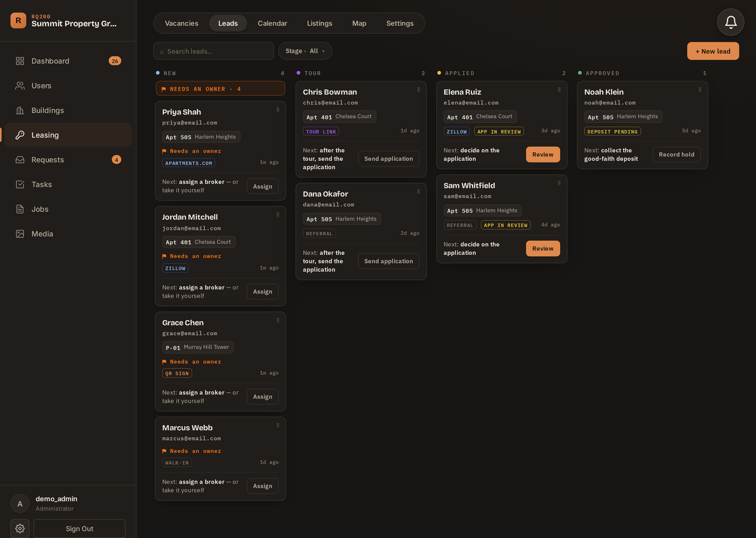Focus the Search leads field

(214, 51)
